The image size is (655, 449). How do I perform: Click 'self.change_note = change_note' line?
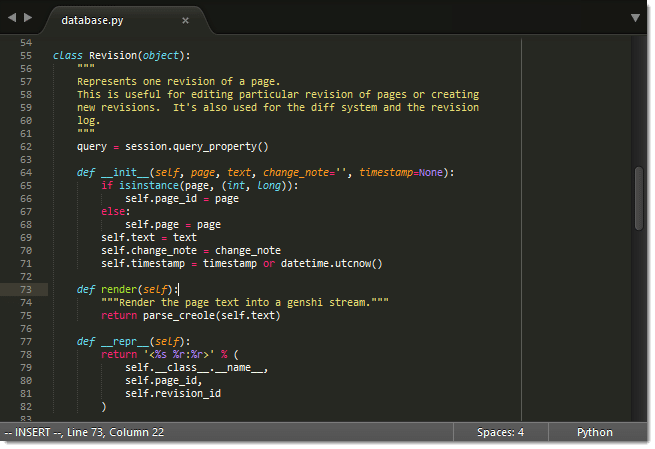tap(191, 251)
